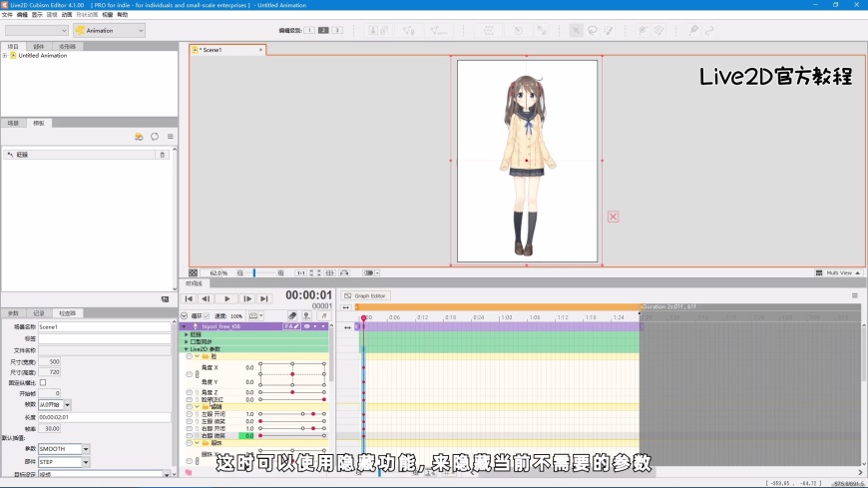Jump to the last frame
The image size is (868, 488).
click(x=264, y=298)
